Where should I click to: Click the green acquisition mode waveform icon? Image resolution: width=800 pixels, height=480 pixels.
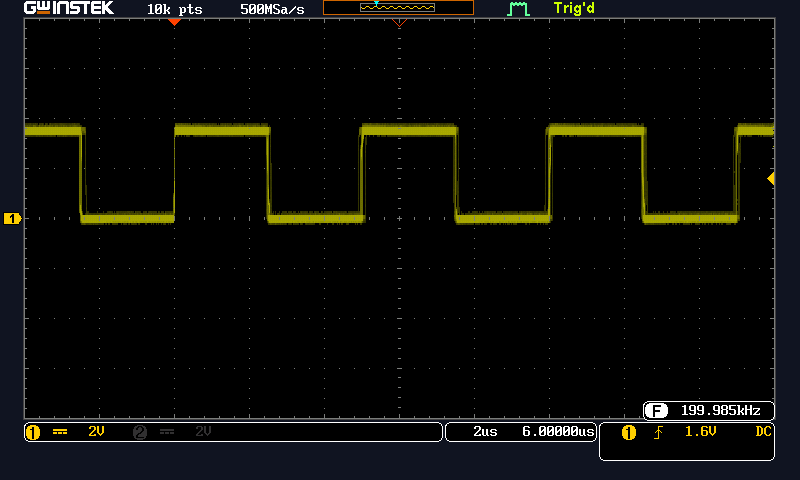point(517,9)
